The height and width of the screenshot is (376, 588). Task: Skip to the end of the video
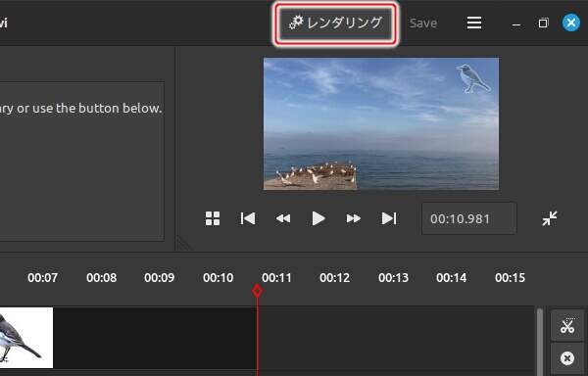pos(389,218)
